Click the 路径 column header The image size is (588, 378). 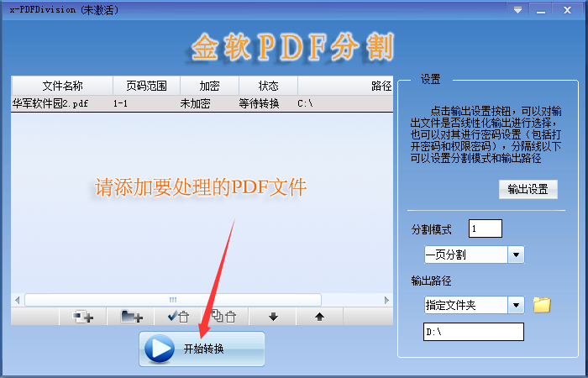click(x=345, y=86)
